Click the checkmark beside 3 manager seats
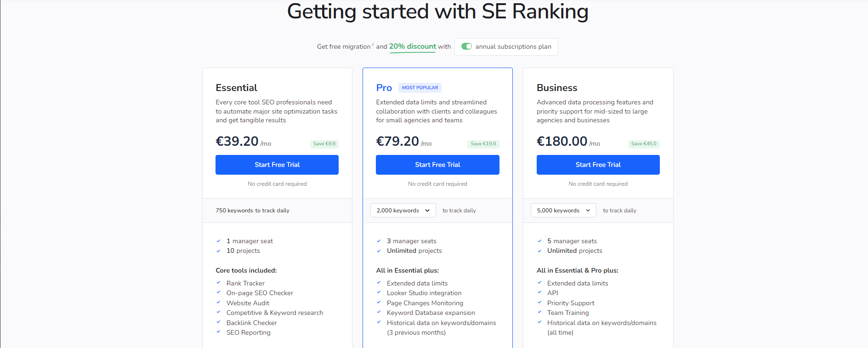Image resolution: width=868 pixels, height=348 pixels. (379, 241)
